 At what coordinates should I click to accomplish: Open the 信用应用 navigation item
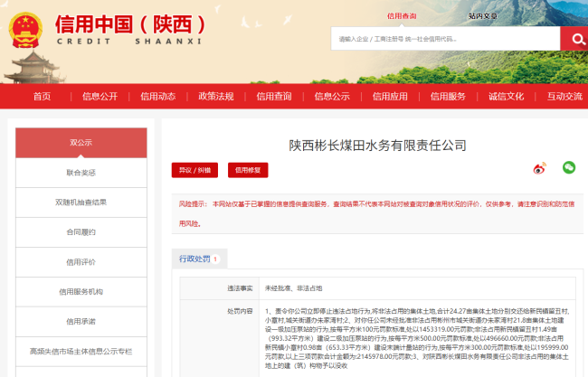click(390, 97)
